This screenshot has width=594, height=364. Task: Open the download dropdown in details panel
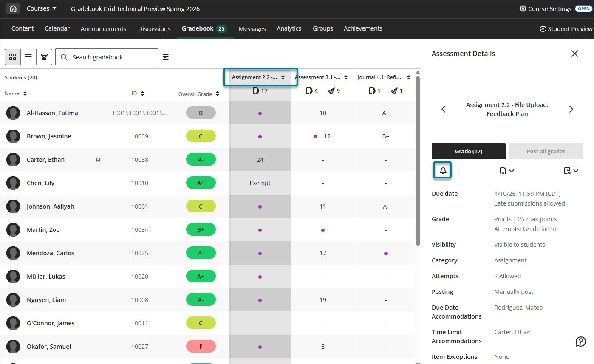(507, 171)
